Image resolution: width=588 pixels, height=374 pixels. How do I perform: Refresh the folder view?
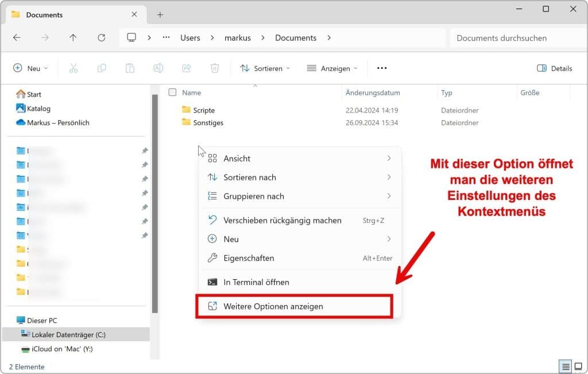102,37
